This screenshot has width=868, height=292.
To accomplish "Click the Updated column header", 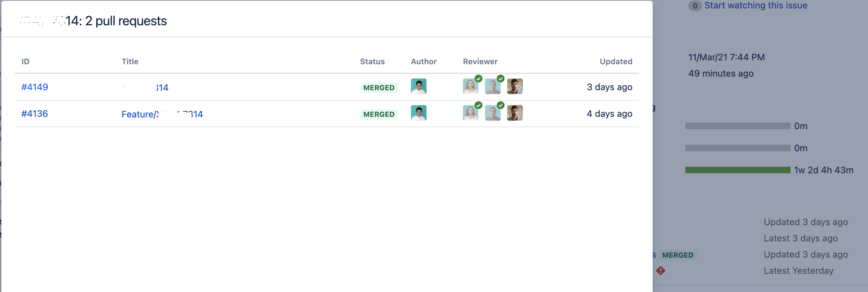I will [x=616, y=62].
